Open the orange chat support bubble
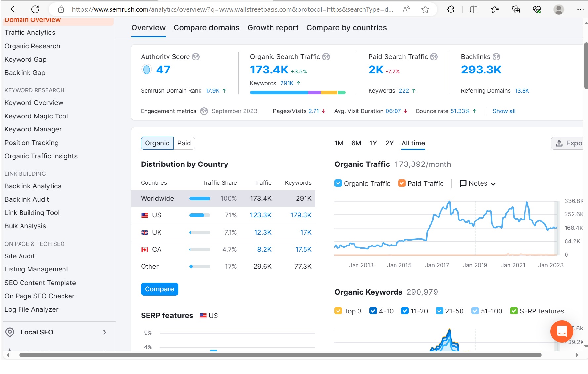This screenshot has width=588, height=374. click(x=561, y=331)
